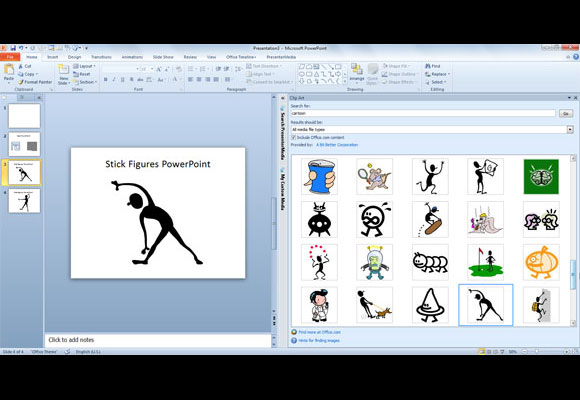Switch to the Office Timeline+ tab
This screenshot has height=400, width=580.
(241, 57)
